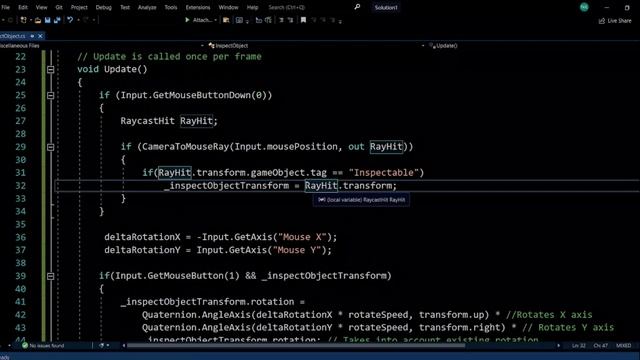This screenshot has height=360, width=640.
Task: Click the increase indent icon
Action: point(290,20)
